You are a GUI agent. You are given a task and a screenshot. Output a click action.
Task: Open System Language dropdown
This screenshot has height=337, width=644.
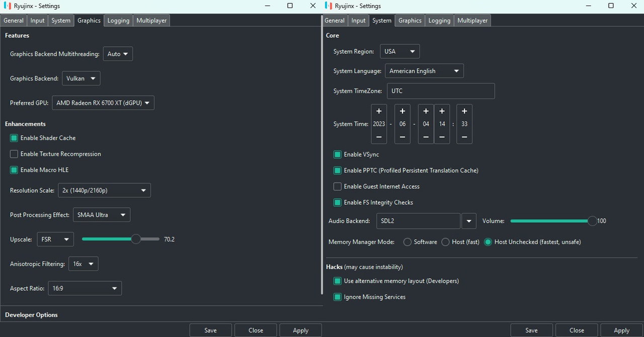(x=425, y=71)
